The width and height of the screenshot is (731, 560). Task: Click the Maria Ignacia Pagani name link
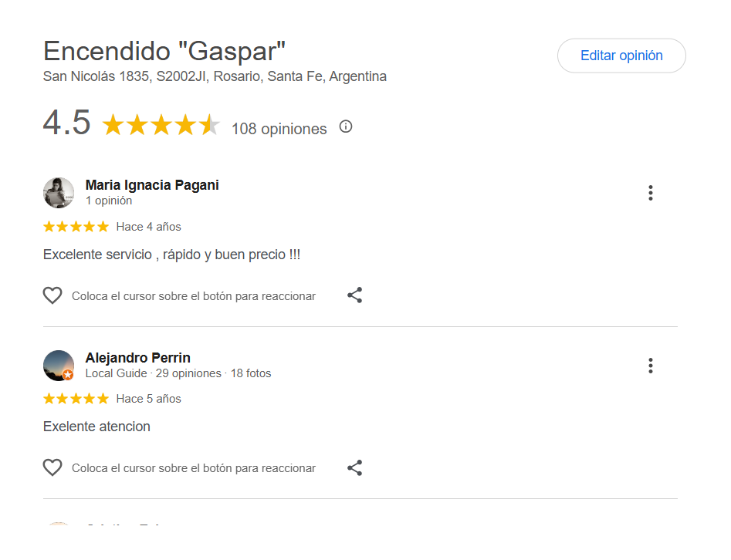pyautogui.click(x=152, y=185)
